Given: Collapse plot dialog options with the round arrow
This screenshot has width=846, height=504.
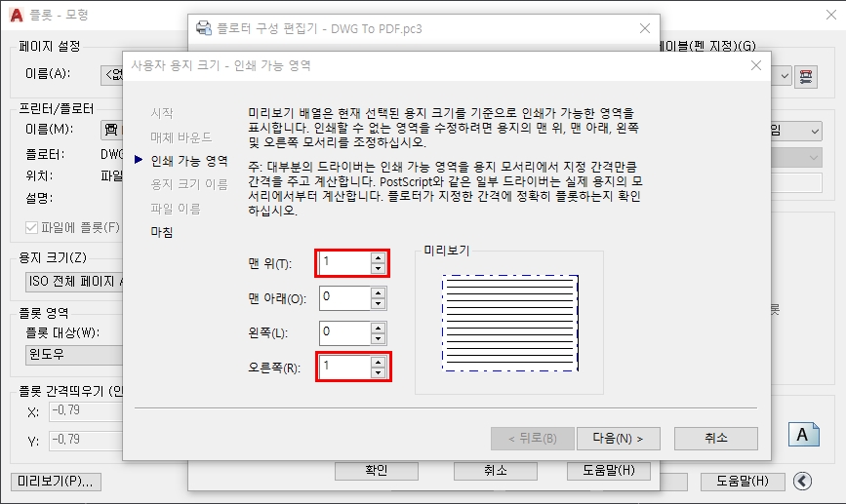Looking at the screenshot, I should [803, 481].
